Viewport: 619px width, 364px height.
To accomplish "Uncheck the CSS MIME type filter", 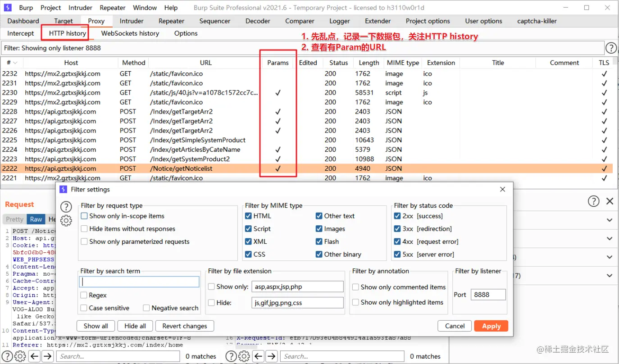I will pos(248,254).
